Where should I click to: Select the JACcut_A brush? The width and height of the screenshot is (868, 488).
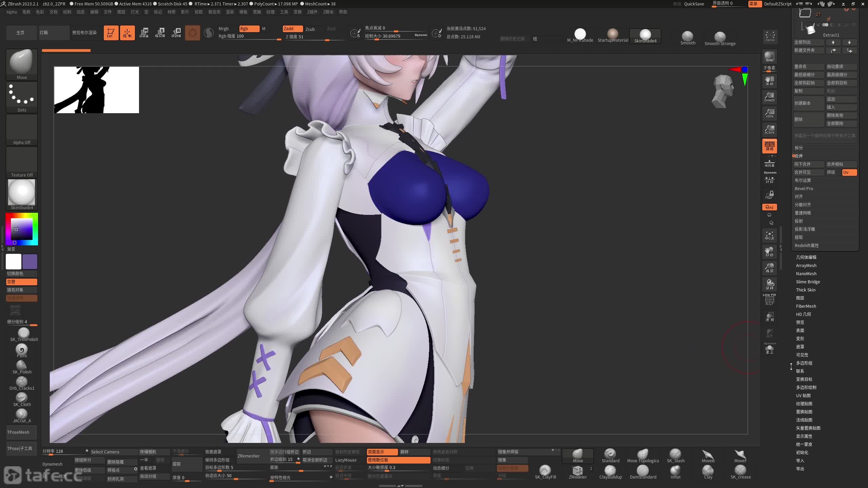pyautogui.click(x=22, y=416)
